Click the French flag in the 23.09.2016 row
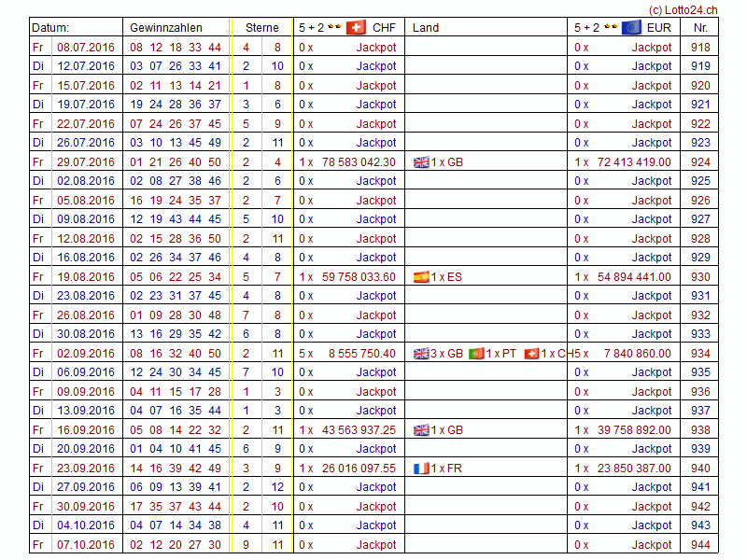Viewport: 747px width, 560px height. click(421, 469)
